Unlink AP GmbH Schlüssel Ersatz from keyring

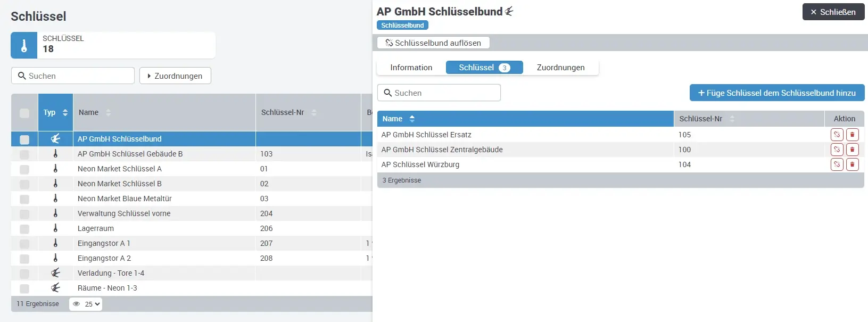click(x=837, y=135)
